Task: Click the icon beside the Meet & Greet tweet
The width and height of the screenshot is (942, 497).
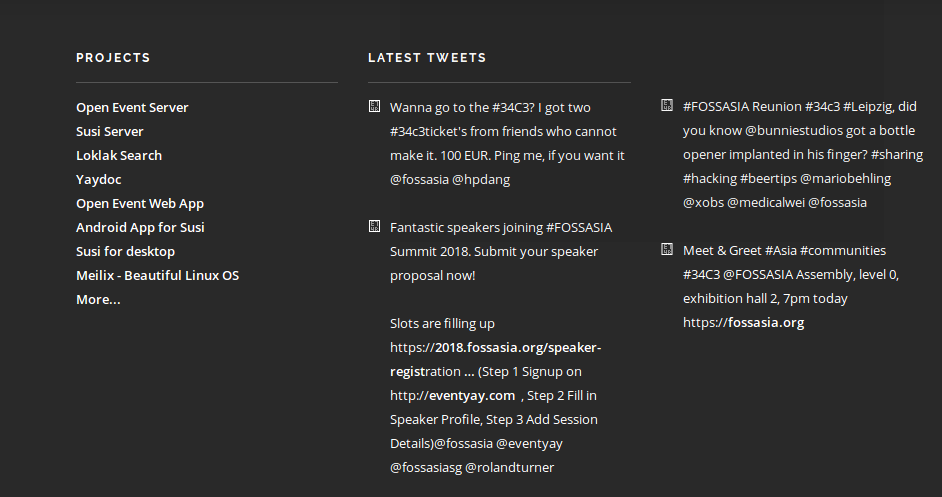Action: pos(667,249)
